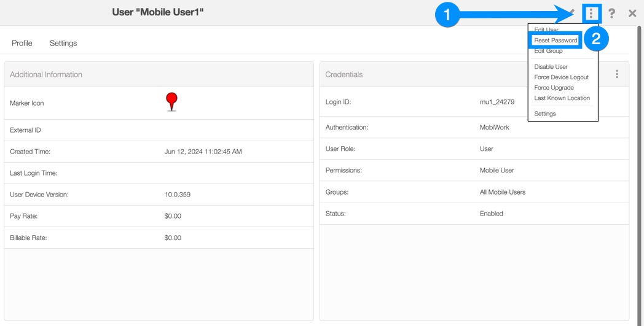This screenshot has width=644, height=326.
Task: Select Force Upgrade in the menu
Action: coord(554,88)
